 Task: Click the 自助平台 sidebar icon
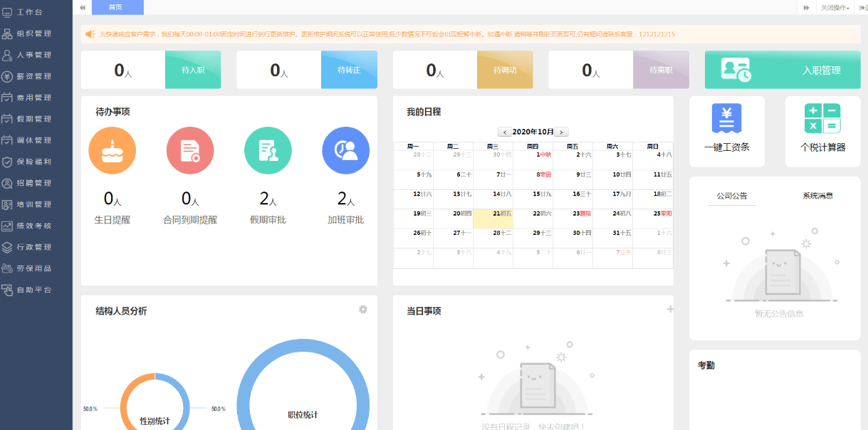pyautogui.click(x=8, y=290)
